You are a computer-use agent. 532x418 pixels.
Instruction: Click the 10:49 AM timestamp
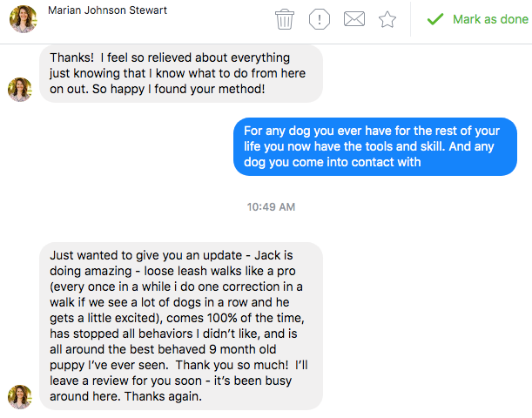(271, 207)
